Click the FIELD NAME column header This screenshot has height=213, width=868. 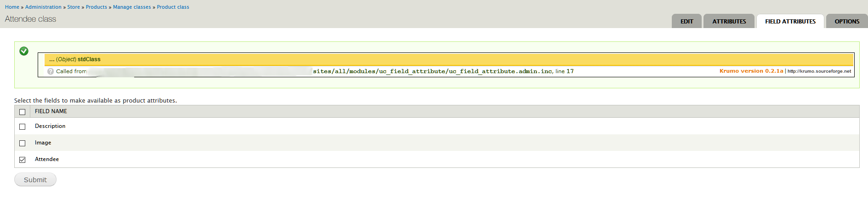tap(51, 111)
